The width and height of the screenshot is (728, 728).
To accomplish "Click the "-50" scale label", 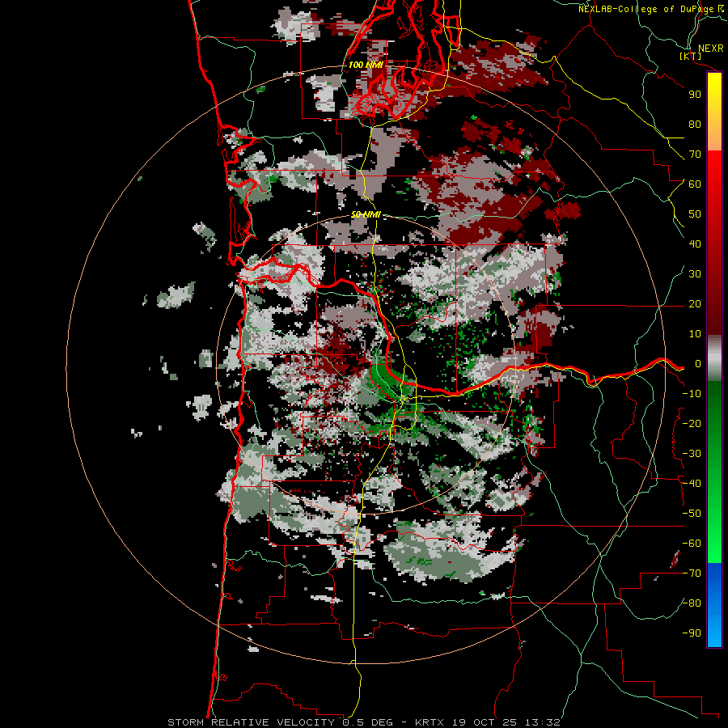I will point(692,514).
